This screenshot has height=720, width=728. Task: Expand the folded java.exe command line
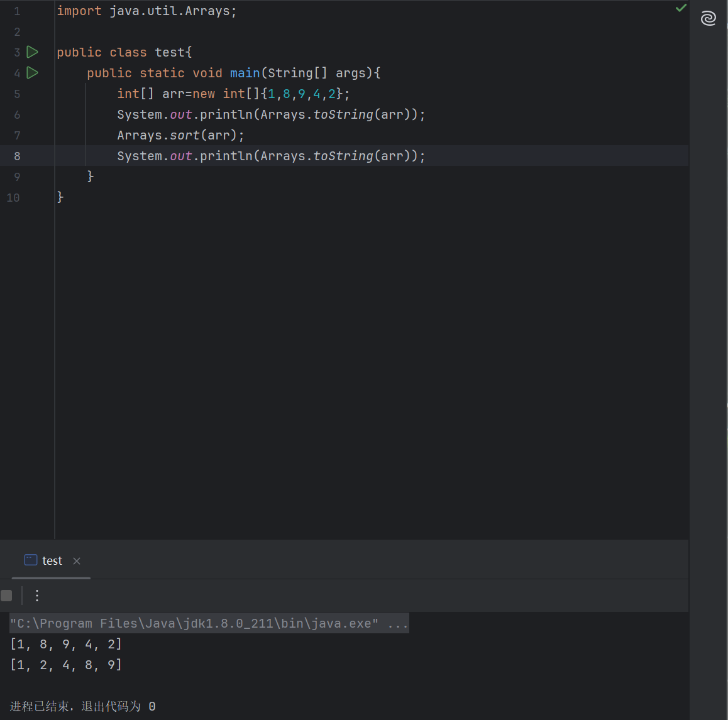397,623
